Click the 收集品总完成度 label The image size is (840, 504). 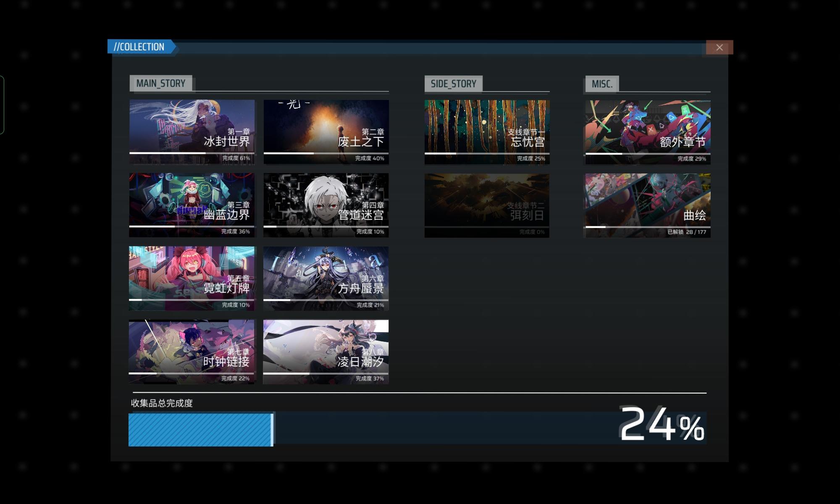[162, 403]
